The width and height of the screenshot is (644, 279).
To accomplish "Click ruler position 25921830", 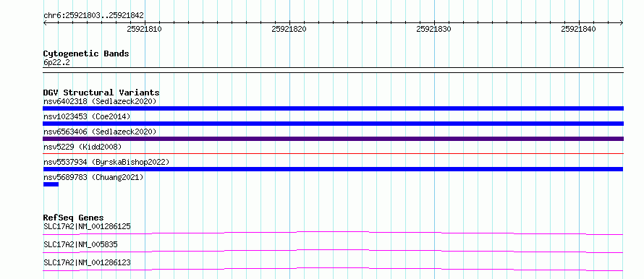I will (x=433, y=29).
